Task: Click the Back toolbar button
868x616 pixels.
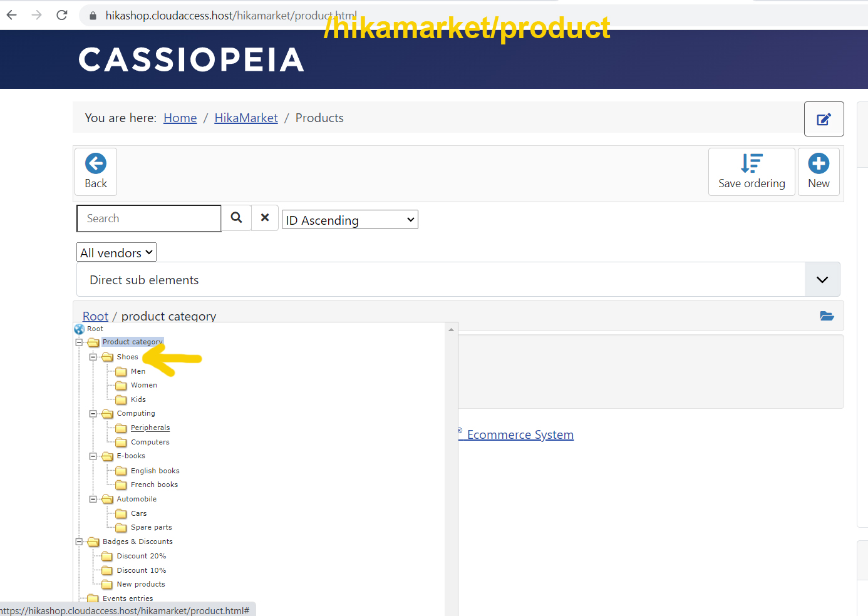Action: click(x=96, y=172)
